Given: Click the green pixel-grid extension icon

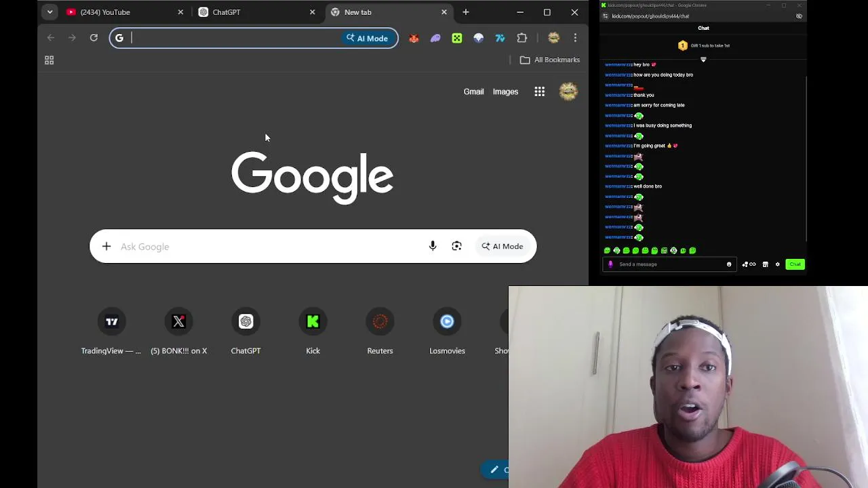Looking at the screenshot, I should 457,38.
